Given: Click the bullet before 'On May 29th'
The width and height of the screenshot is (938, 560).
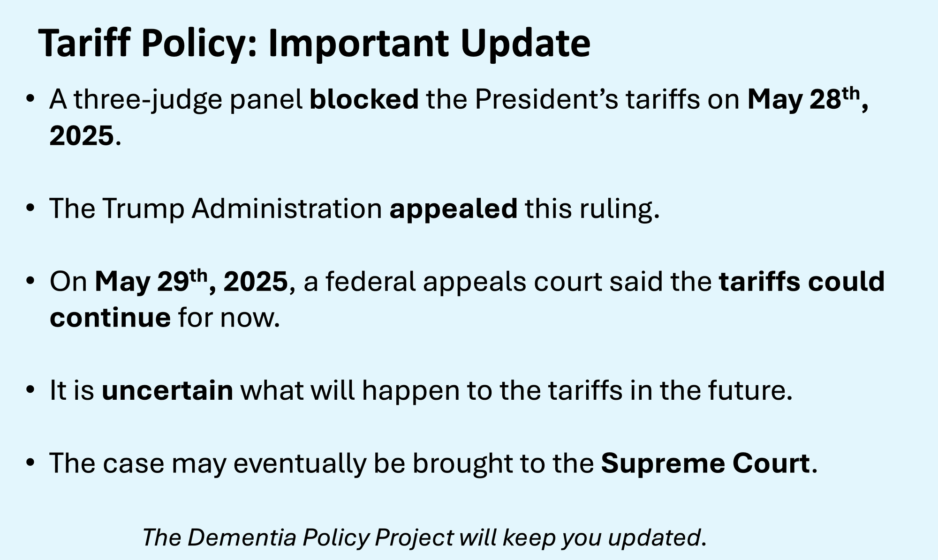Looking at the screenshot, I should pyautogui.click(x=31, y=281).
